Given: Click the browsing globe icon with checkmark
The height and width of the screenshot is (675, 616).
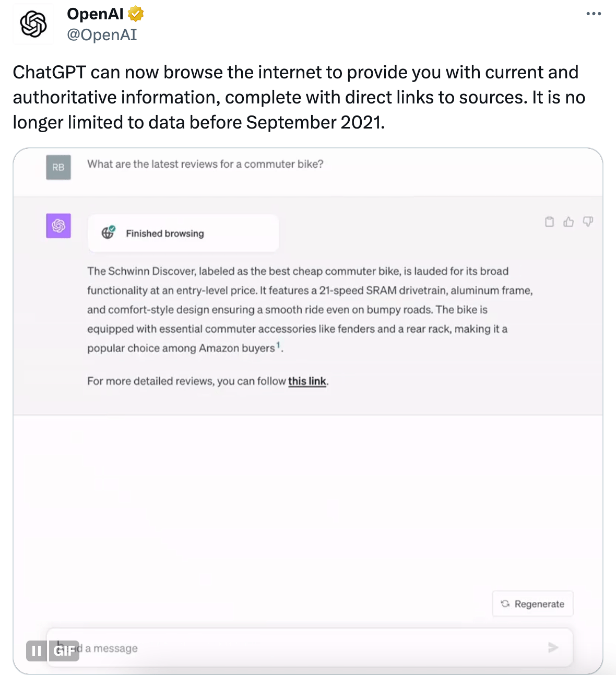Looking at the screenshot, I should tap(108, 233).
